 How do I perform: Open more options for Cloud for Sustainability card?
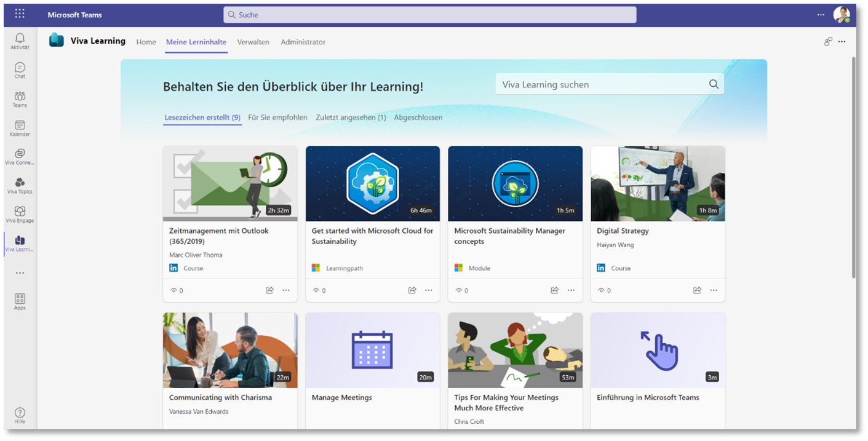click(x=429, y=290)
